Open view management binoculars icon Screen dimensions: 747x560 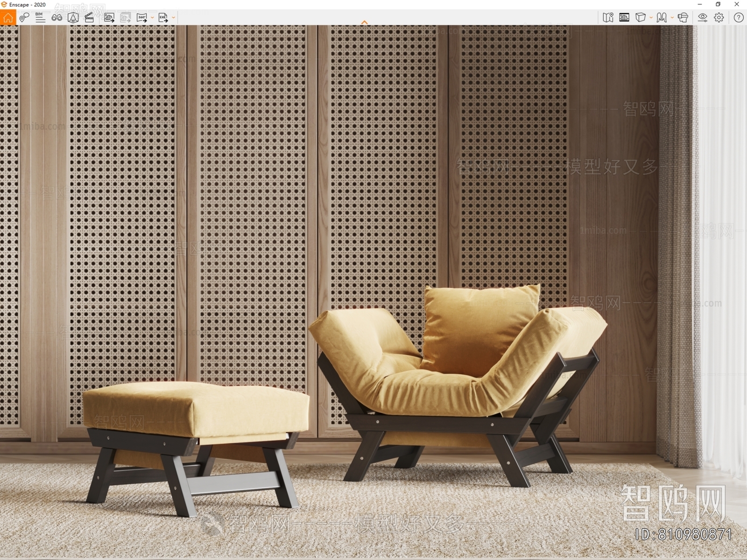(x=56, y=18)
